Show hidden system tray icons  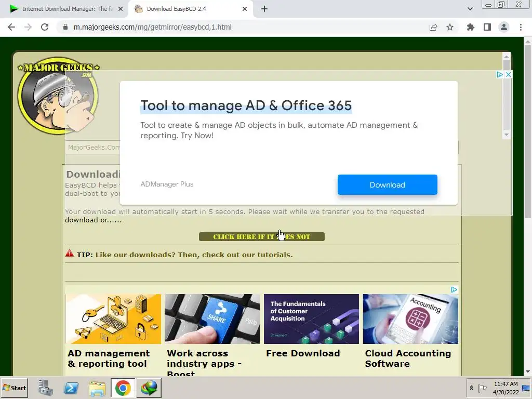[x=471, y=388]
